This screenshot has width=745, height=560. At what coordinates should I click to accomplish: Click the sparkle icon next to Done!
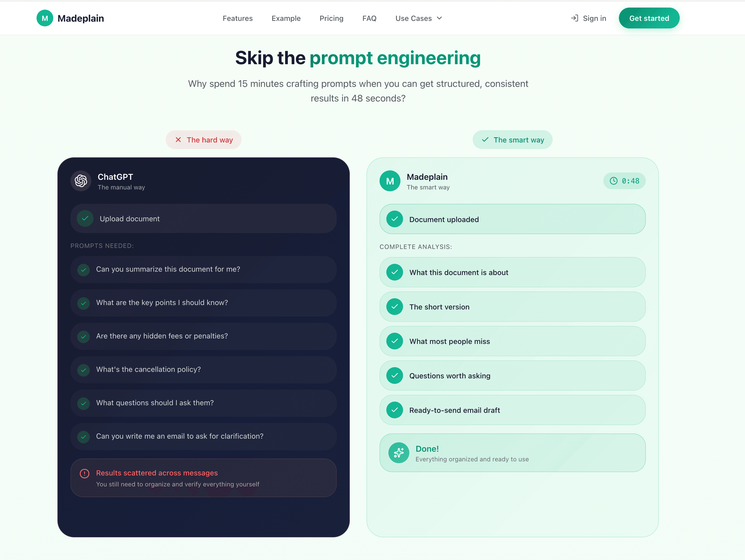point(398,453)
